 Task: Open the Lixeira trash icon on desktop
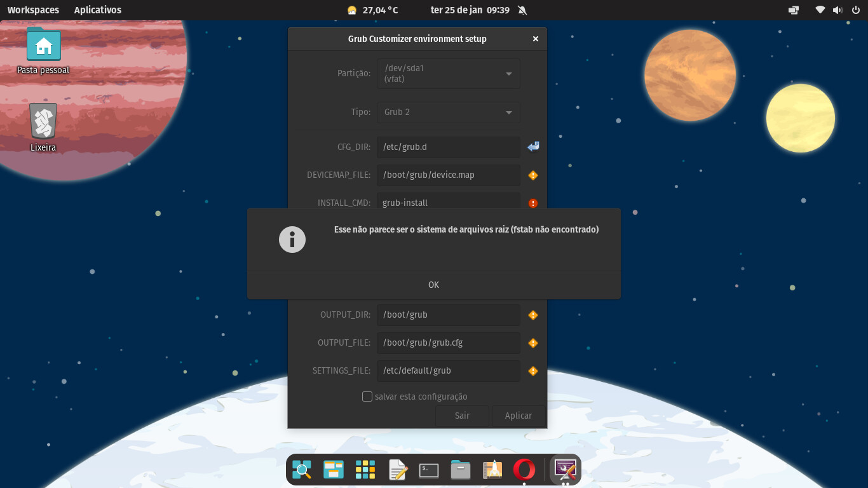tap(43, 121)
